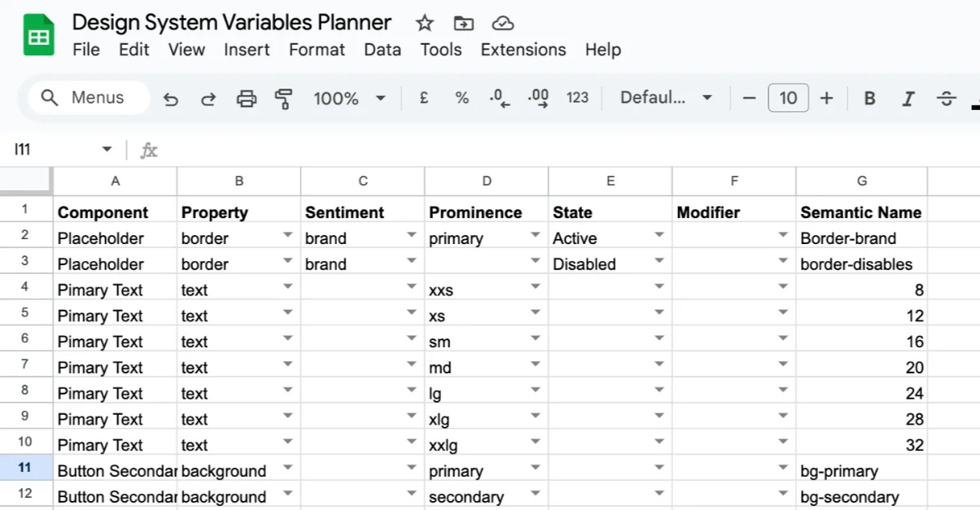The height and width of the screenshot is (510, 980).
Task: Open the Extensions menu
Action: [523, 50]
